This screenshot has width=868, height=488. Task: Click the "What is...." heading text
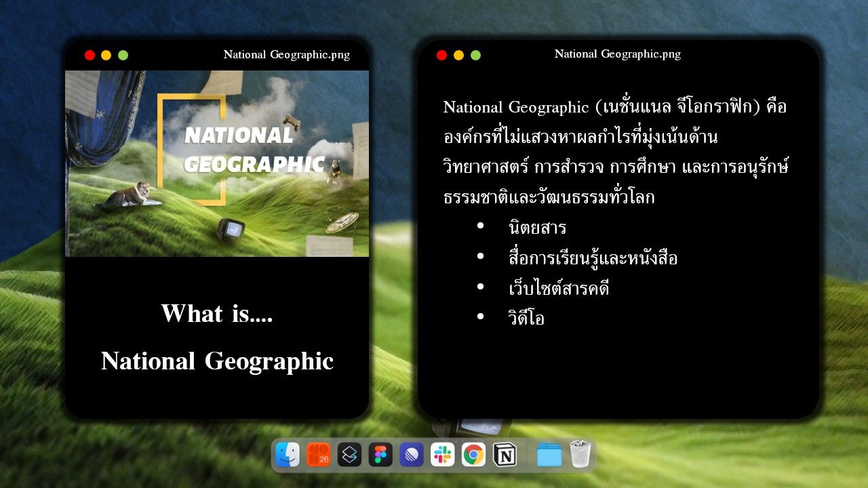click(217, 314)
